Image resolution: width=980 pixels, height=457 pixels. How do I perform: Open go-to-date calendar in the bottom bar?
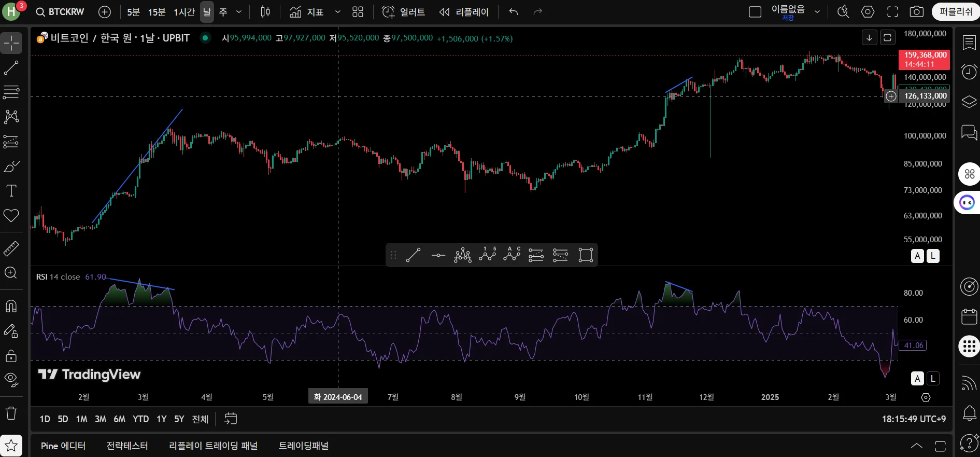point(231,419)
